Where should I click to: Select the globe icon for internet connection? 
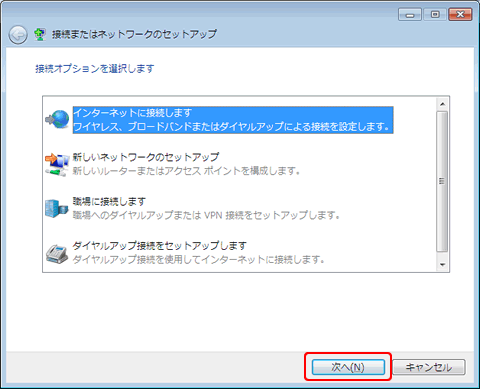pos(57,119)
